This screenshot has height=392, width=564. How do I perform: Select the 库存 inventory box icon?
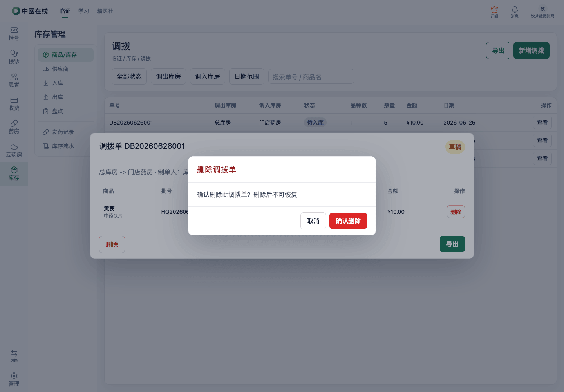(14, 170)
